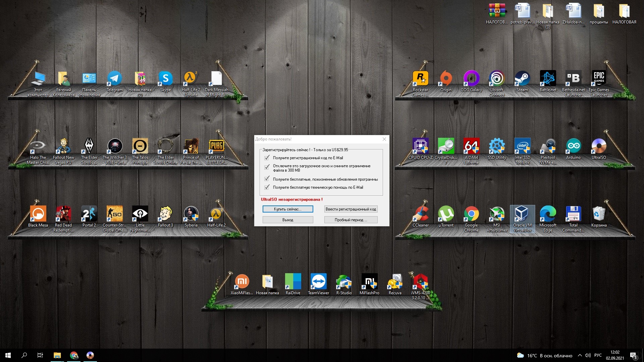Select the Корзина recycle bin

click(x=599, y=217)
